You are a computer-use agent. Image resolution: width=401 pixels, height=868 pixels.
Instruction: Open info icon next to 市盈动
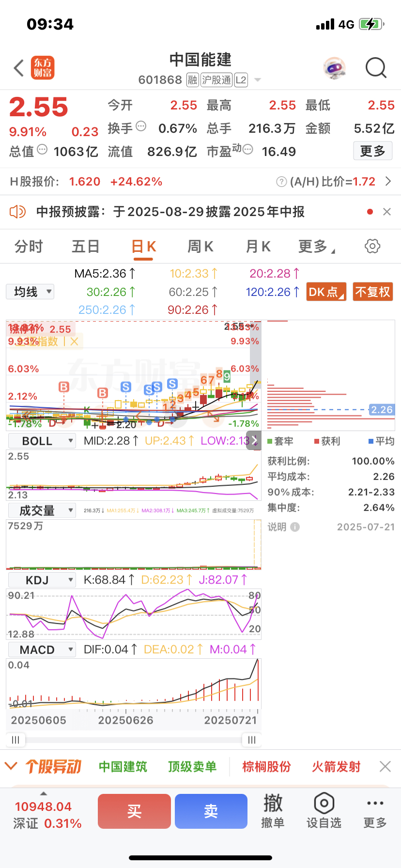click(x=247, y=149)
